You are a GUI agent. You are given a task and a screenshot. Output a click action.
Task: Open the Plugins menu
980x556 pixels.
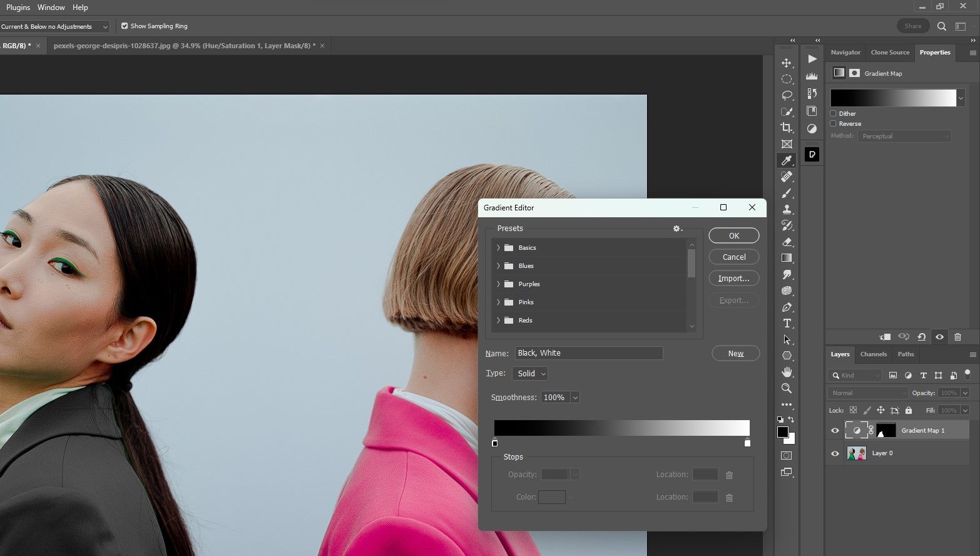[18, 8]
